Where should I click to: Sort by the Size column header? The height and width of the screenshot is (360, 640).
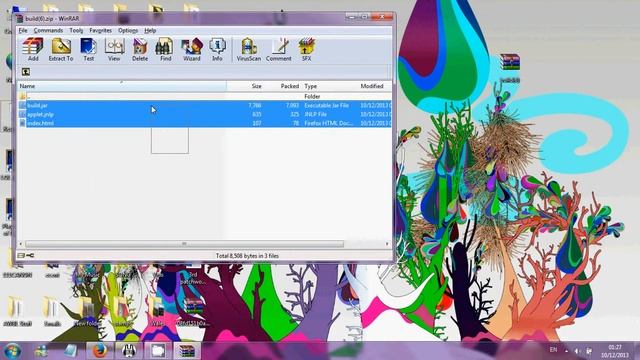point(245,86)
